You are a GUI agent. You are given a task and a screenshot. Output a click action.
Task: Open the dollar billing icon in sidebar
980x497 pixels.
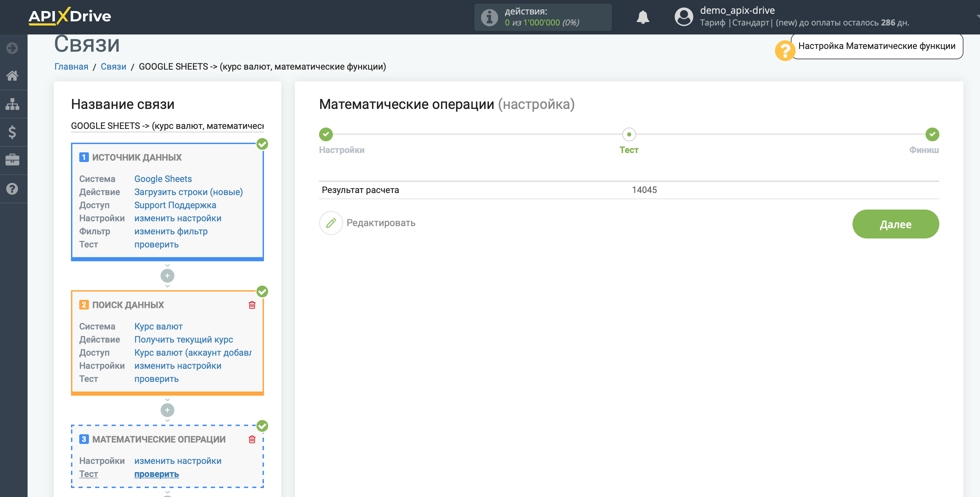pos(12,132)
